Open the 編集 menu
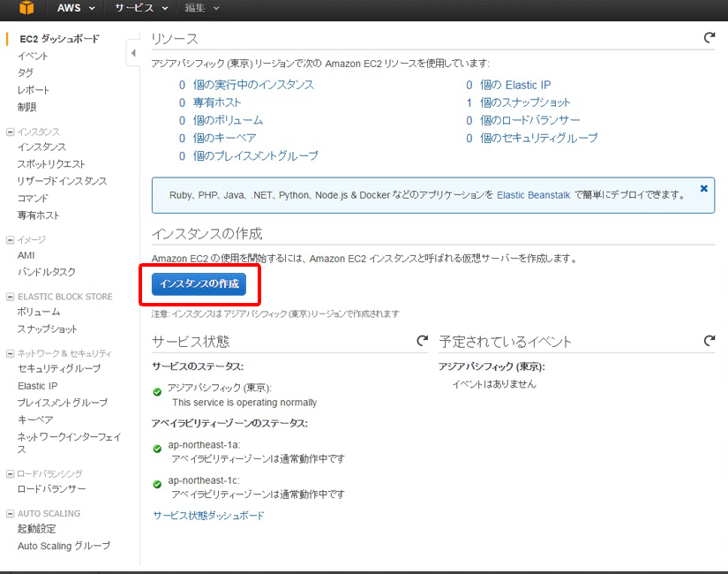The width and height of the screenshot is (728, 574). point(201,8)
